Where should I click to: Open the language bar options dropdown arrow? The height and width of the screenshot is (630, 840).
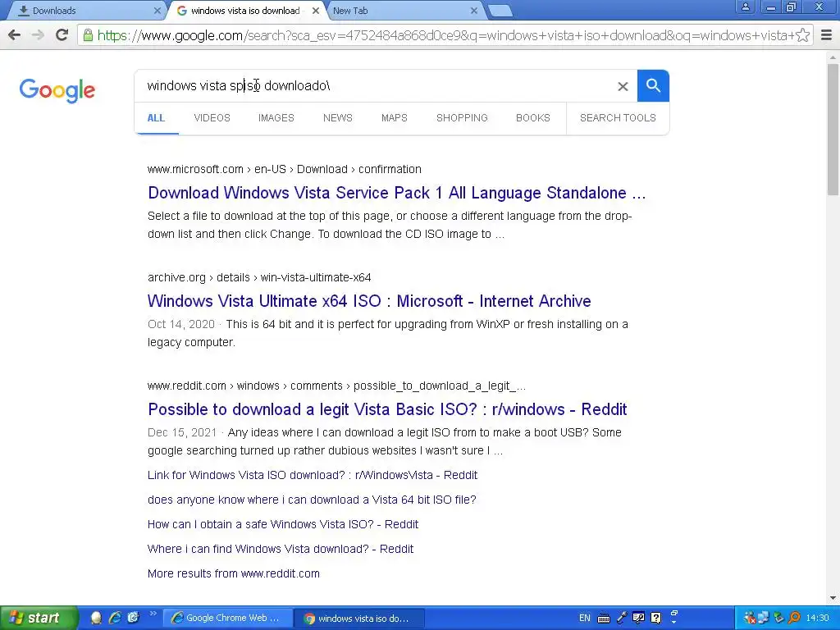pyautogui.click(x=674, y=623)
